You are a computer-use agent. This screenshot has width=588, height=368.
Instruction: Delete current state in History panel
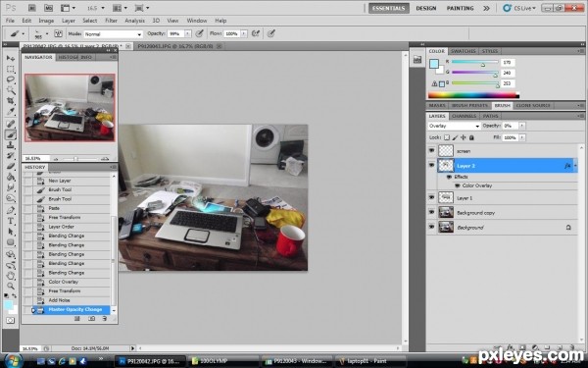[x=105, y=318]
